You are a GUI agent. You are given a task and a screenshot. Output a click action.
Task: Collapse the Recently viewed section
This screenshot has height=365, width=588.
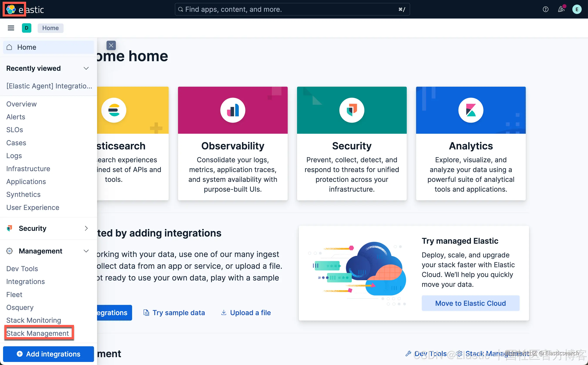[x=86, y=69]
